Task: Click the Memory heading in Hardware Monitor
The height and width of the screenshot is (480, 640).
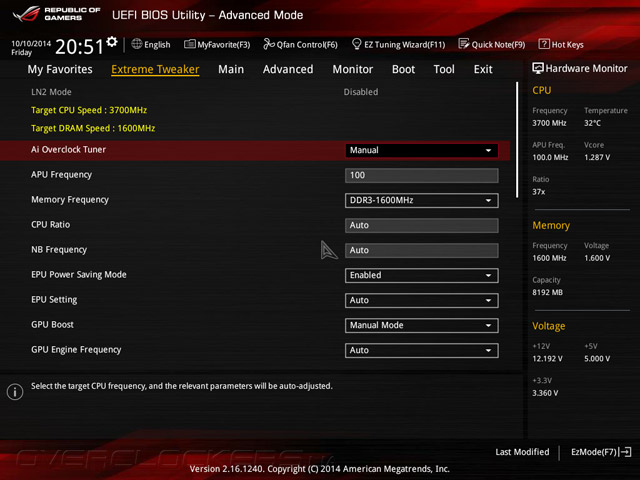Action: tap(551, 225)
